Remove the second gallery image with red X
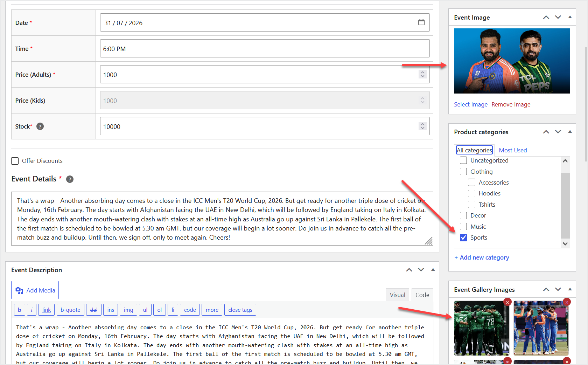Image resolution: width=588 pixels, height=365 pixels. point(567,302)
